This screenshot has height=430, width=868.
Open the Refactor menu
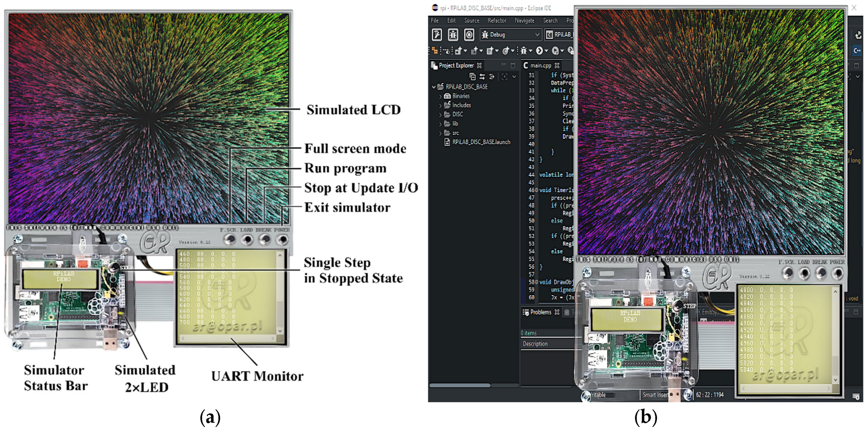(x=497, y=21)
